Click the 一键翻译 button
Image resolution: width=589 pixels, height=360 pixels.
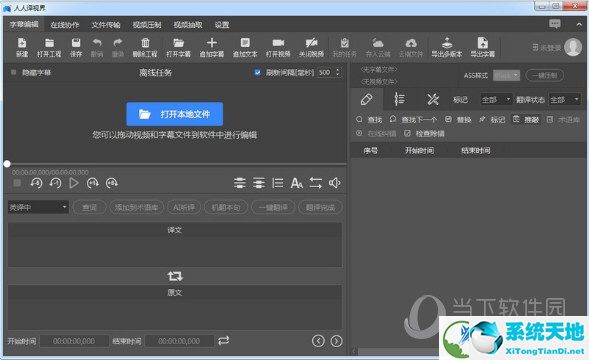273,207
